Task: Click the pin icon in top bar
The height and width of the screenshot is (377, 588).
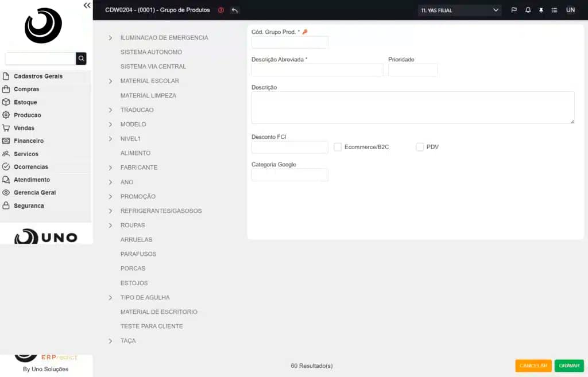Action: 541,10
